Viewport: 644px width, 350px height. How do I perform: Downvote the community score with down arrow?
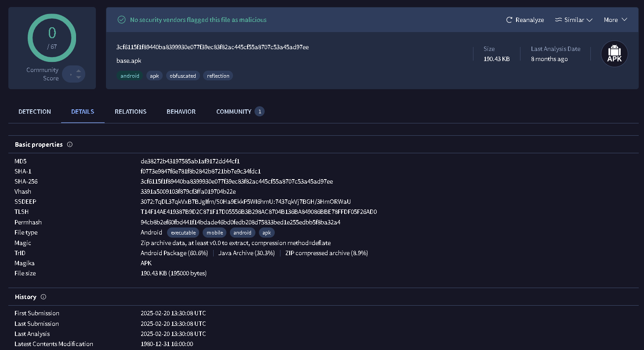(78, 78)
